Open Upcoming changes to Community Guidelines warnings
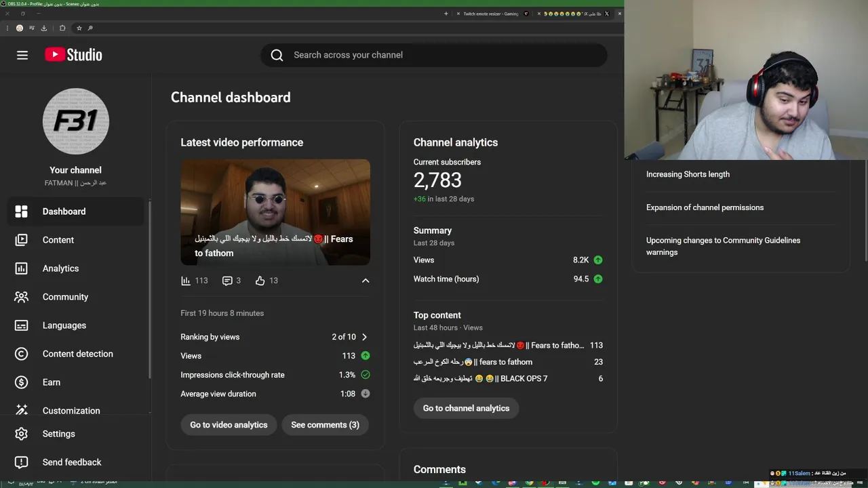This screenshot has width=868, height=488. click(723, 246)
